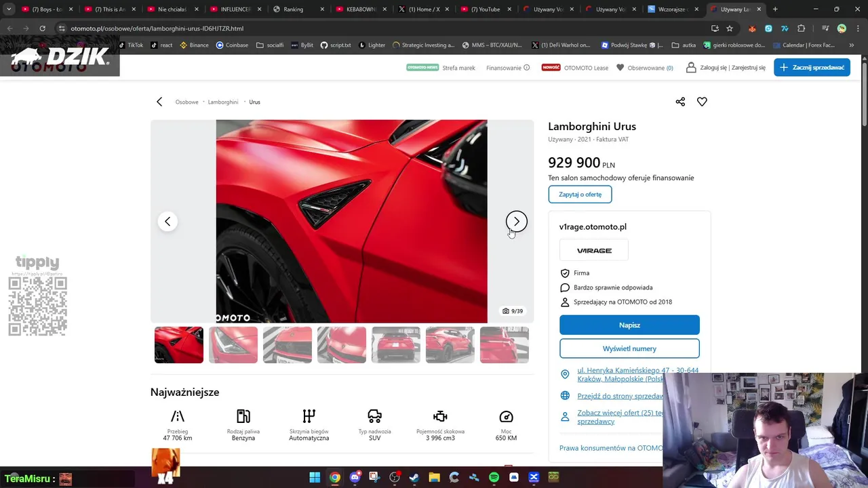868x488 pixels.
Task: Click the mileage value 47 706 km
Action: tap(178, 438)
